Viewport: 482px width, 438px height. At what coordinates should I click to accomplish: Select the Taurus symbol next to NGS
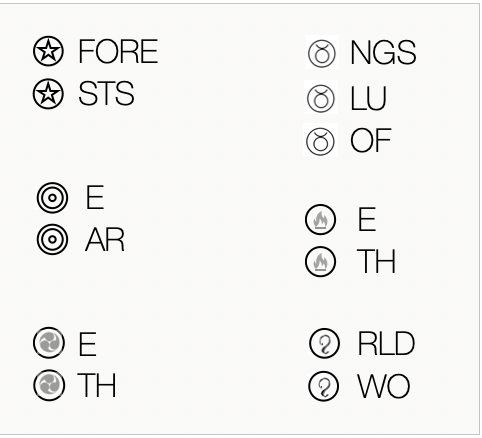coord(321,53)
